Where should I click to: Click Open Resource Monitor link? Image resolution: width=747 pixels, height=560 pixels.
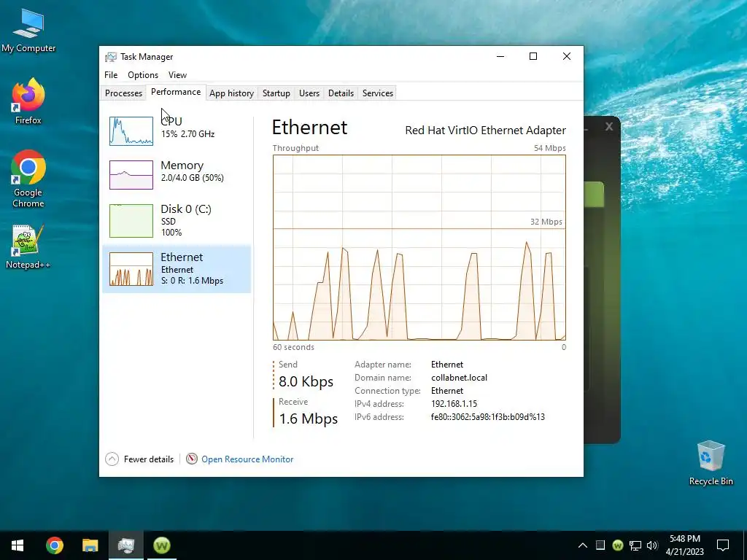[247, 459]
